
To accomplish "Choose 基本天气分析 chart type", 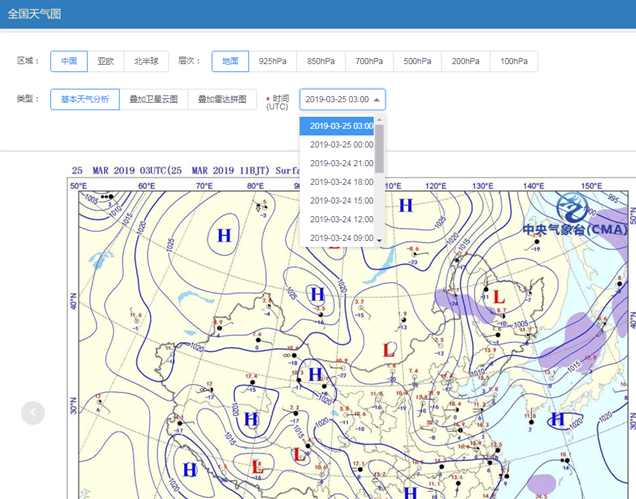I will [x=85, y=99].
